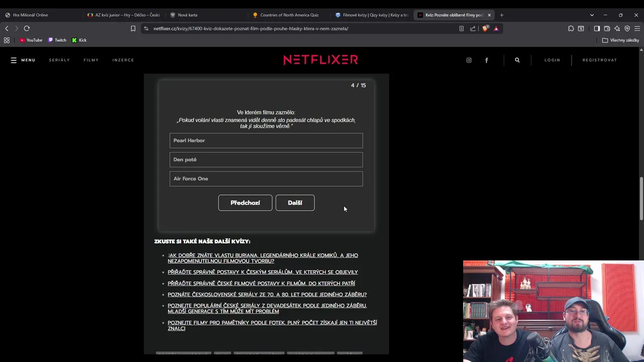Image resolution: width=644 pixels, height=362 pixels.
Task: Open quiz filmy pro pamětníky podle fotek
Action: [272, 325]
